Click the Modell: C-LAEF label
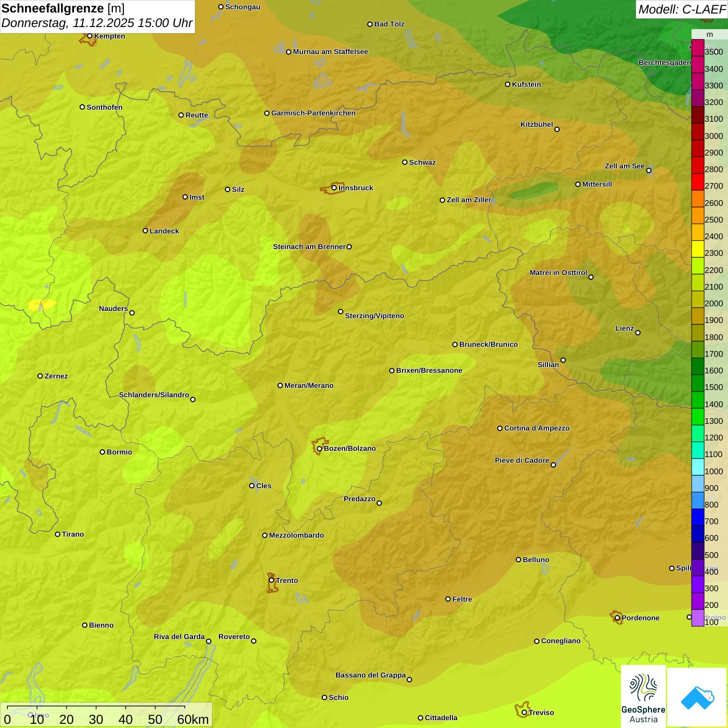The width and height of the screenshot is (728, 728). click(682, 9)
